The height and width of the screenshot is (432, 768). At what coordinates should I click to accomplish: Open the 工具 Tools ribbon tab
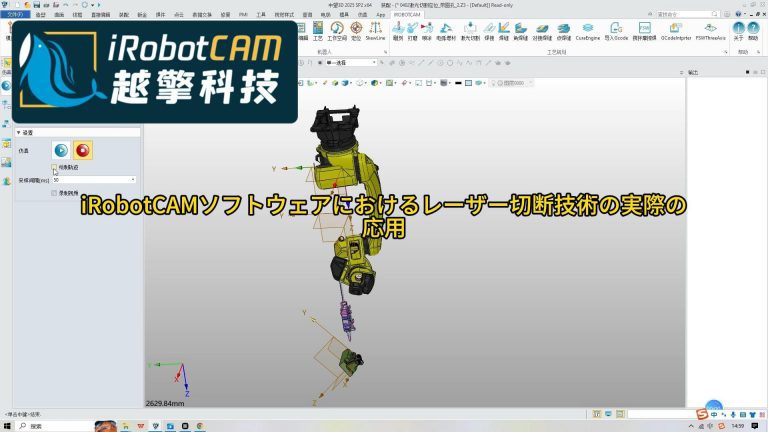(x=261, y=15)
